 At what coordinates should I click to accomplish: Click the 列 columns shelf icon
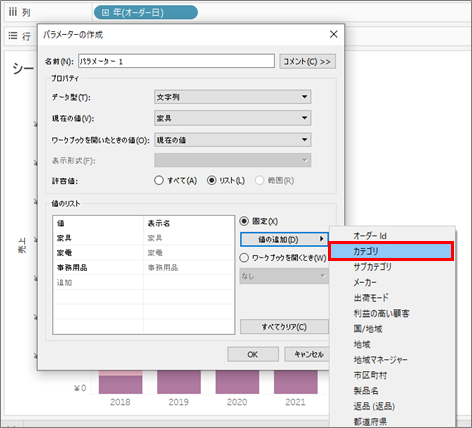click(13, 12)
